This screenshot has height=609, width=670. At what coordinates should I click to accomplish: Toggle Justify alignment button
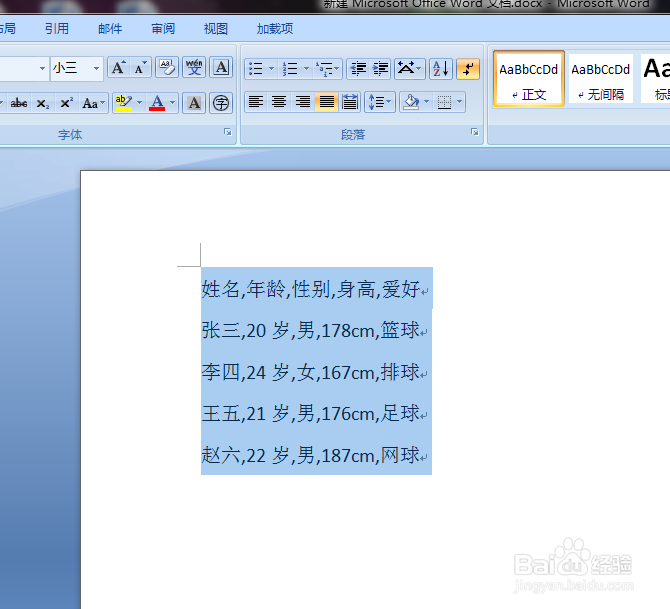click(326, 102)
